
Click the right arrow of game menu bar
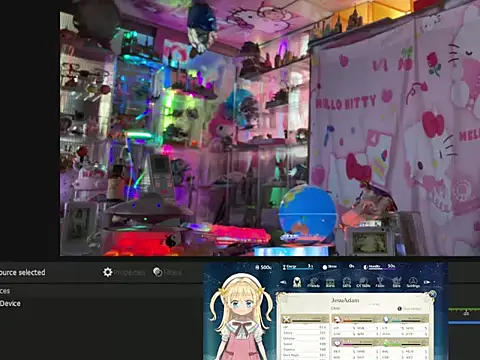[x=427, y=282]
